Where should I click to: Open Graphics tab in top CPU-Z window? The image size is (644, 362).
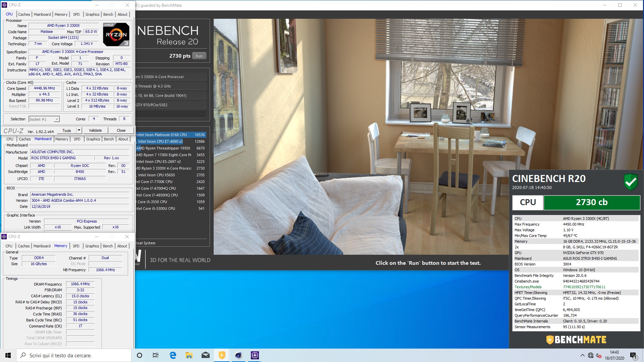(x=92, y=14)
